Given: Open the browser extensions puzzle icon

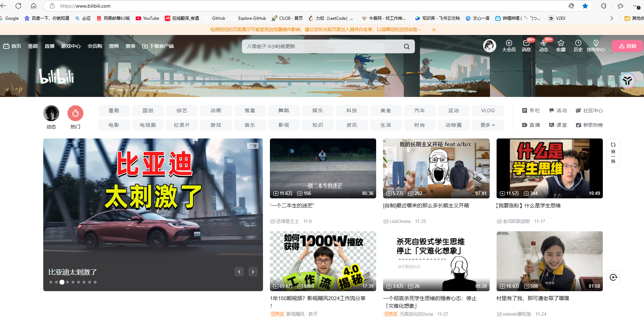Looking at the screenshot, I should [x=604, y=6].
